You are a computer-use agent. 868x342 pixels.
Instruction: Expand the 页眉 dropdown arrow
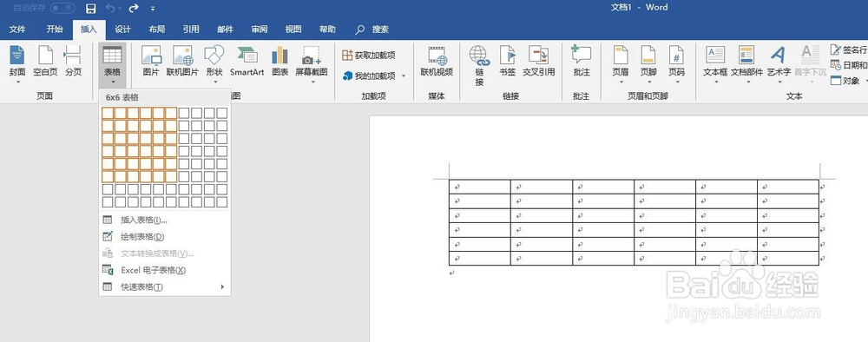(x=621, y=82)
